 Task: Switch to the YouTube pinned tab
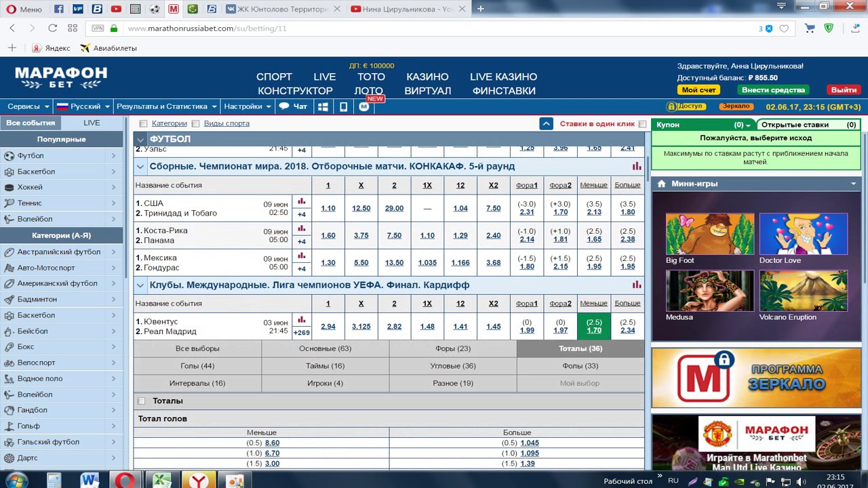[116, 9]
